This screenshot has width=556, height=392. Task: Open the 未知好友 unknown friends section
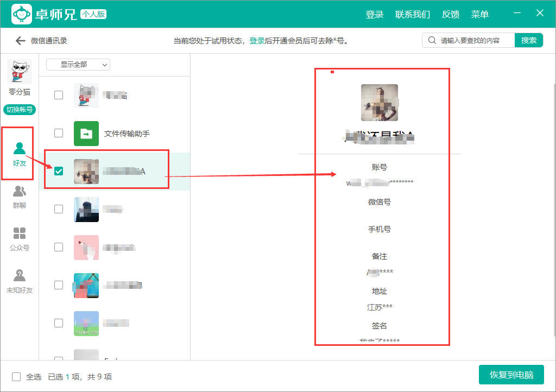(19, 281)
